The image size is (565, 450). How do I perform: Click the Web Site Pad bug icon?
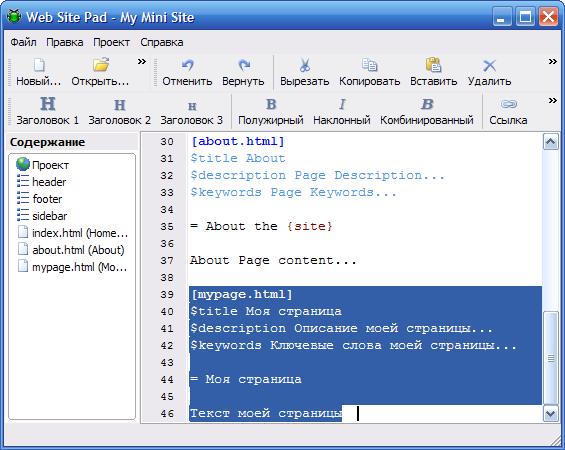[14, 16]
